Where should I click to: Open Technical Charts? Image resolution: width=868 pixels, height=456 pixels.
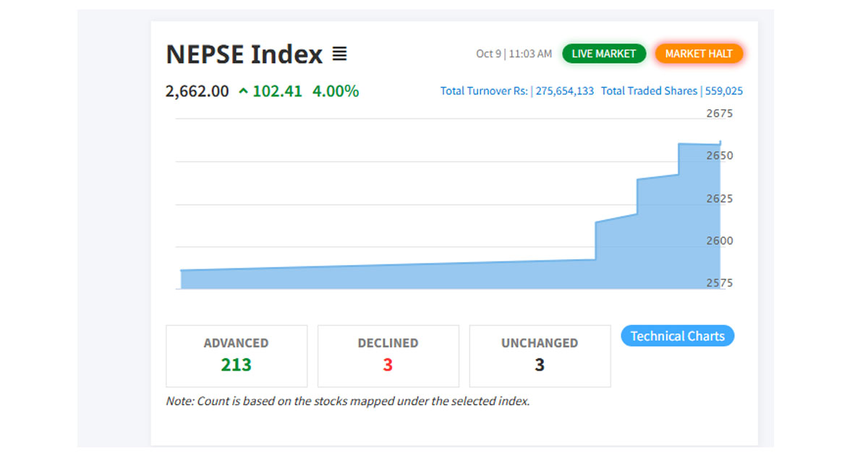(x=677, y=336)
